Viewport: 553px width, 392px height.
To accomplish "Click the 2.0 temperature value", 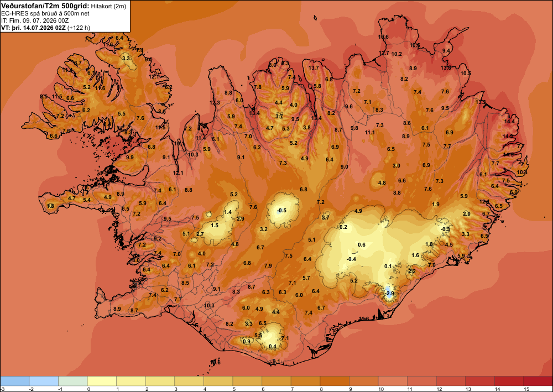I will click(x=467, y=213).
